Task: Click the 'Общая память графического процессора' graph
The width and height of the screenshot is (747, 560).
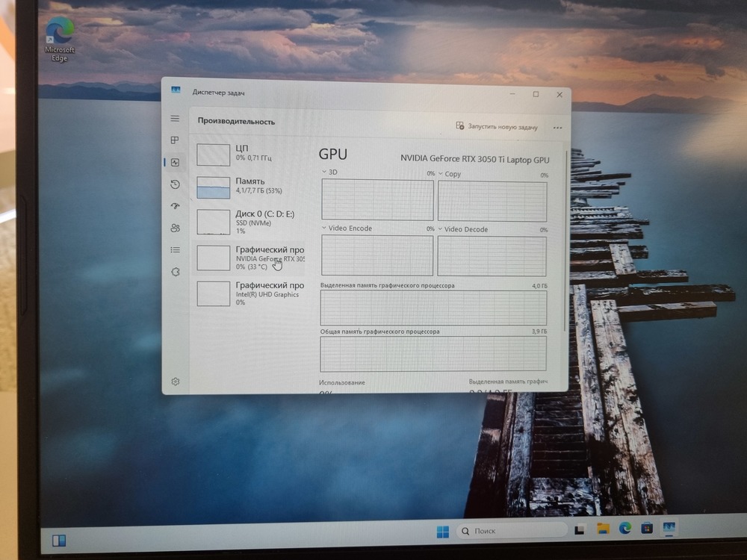Action: (433, 354)
